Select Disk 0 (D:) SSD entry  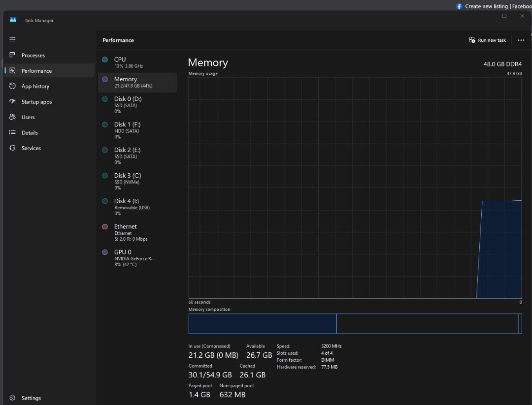click(137, 105)
